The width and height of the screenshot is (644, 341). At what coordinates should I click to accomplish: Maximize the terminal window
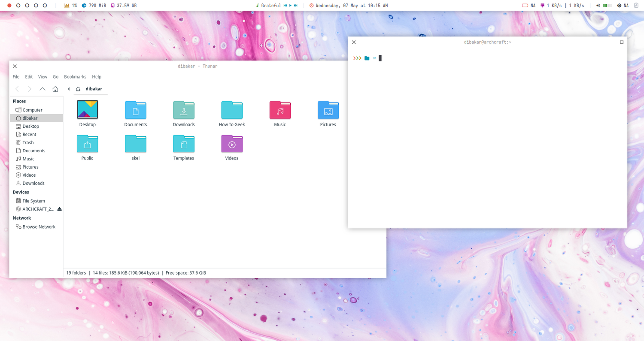pyautogui.click(x=621, y=42)
